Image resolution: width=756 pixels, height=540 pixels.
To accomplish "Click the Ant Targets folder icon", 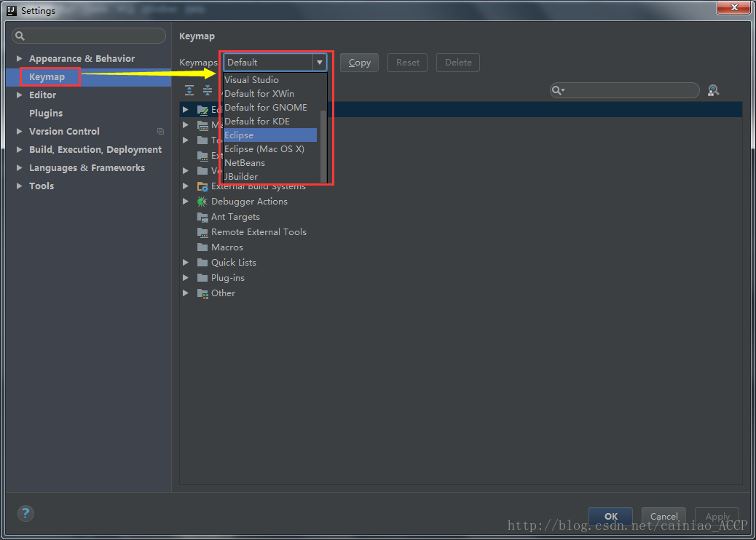I will 202,217.
